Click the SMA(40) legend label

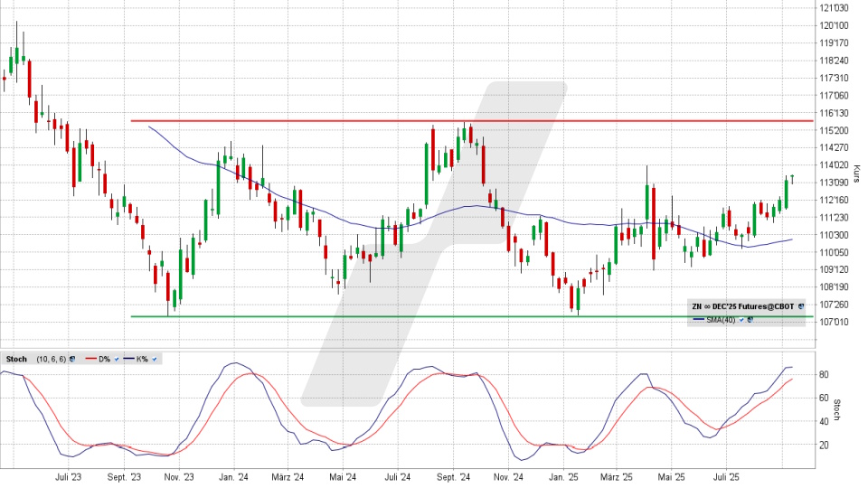click(x=721, y=320)
